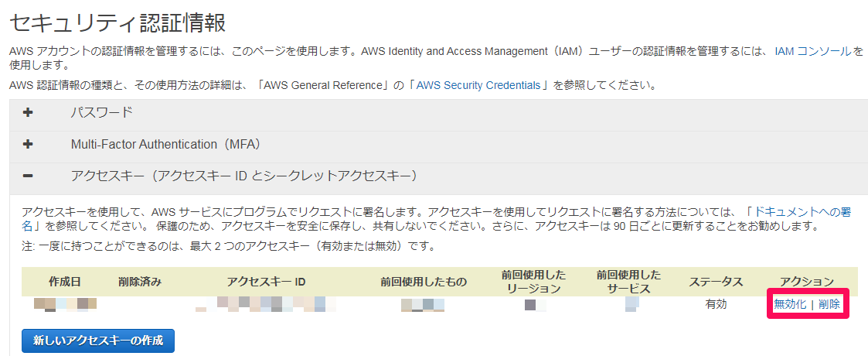Click the パスワード section title
Image resolution: width=868 pixels, height=356 pixels.
pos(102,113)
